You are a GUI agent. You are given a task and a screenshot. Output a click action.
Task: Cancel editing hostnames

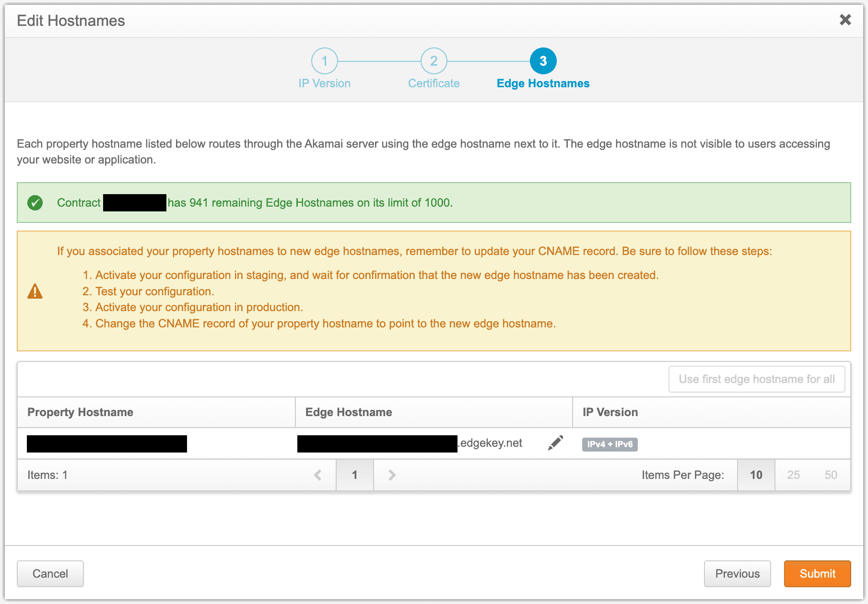50,574
